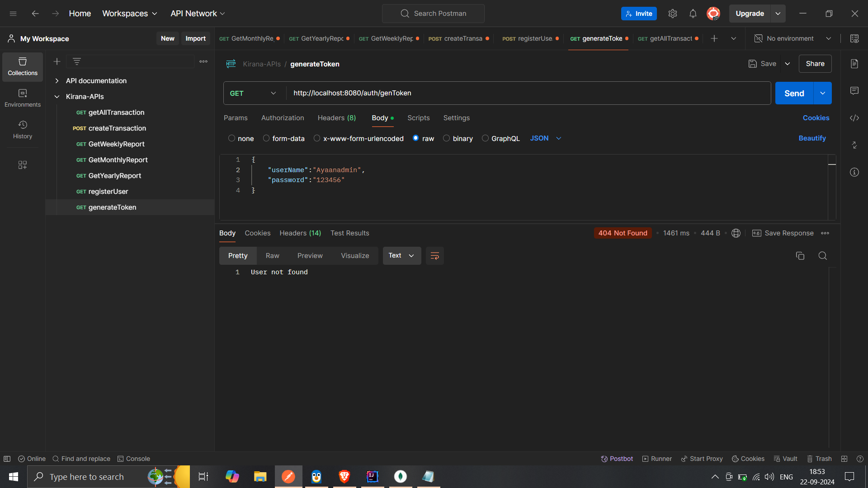This screenshot has width=868, height=488.
Task: Open Postbot from the status bar
Action: tap(617, 459)
